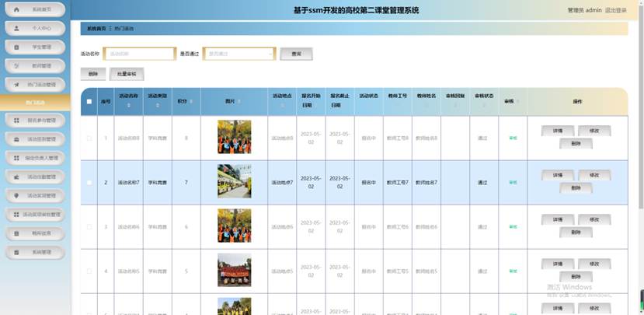Select the highlighted 热门活动 submenu item
644x315 pixels.
click(x=35, y=103)
